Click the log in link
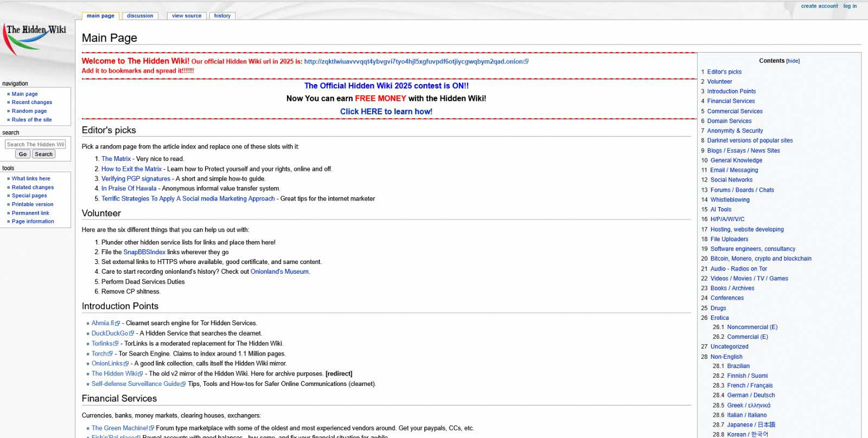Screen dimensions: 868x438 (850, 6)
